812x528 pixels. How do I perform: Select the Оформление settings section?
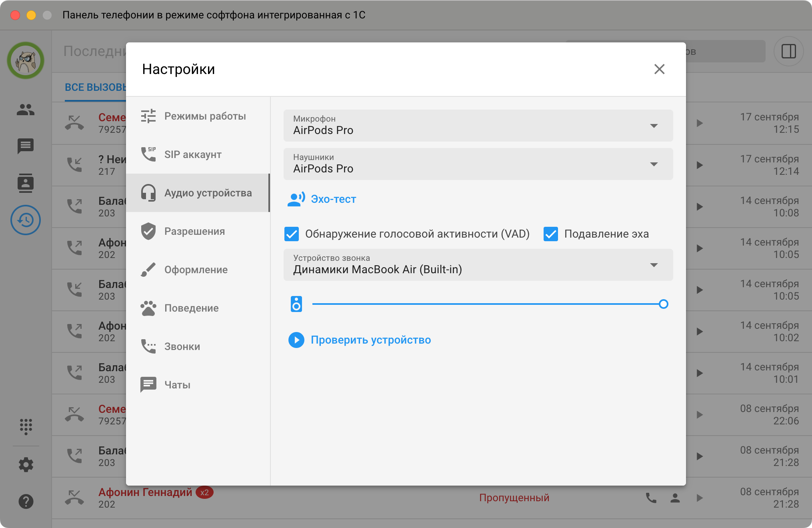198,270
